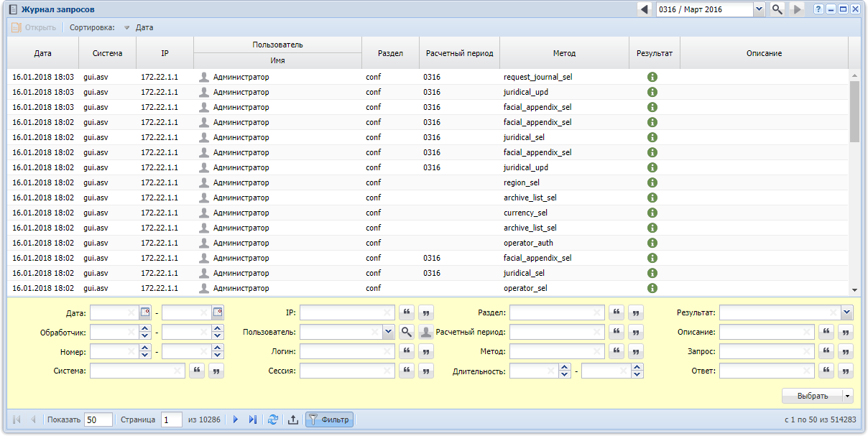Open the Сортировка dropdown arrow
Screen dimensions: 868x436
(126, 28)
